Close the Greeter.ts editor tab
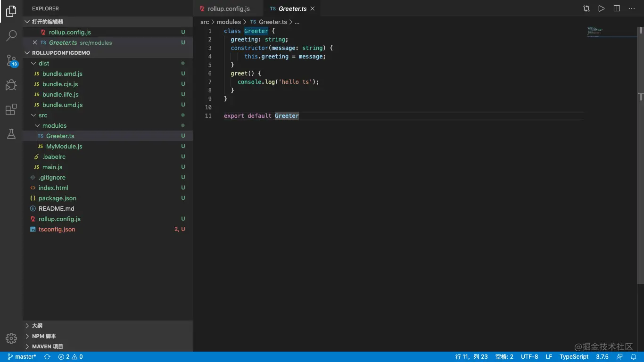This screenshot has width=644, height=362. tap(313, 8)
